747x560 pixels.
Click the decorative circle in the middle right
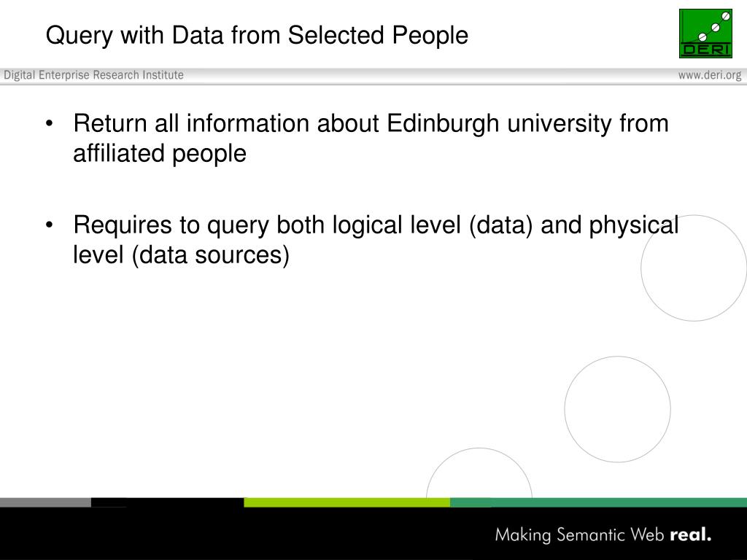click(x=617, y=409)
